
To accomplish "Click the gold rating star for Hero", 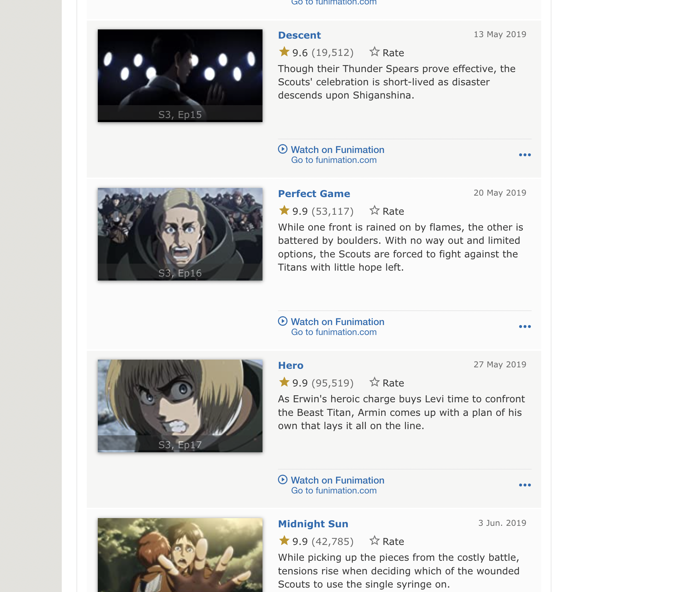I will [x=284, y=382].
